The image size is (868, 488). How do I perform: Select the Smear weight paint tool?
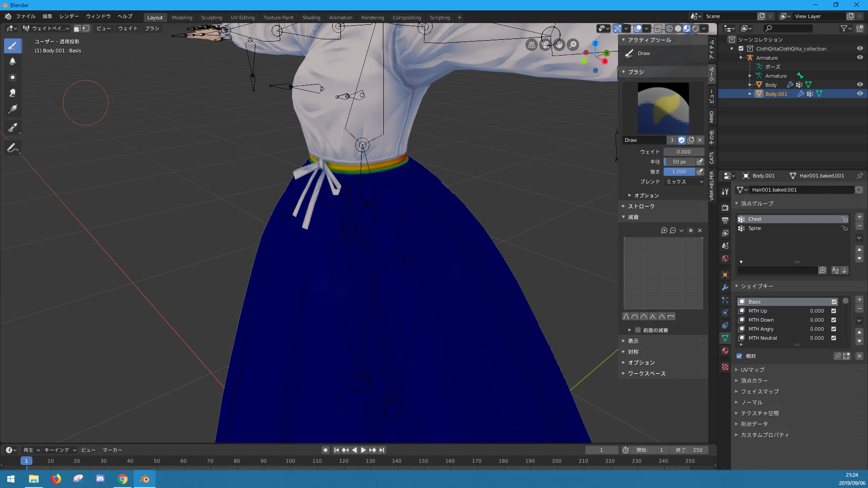[x=13, y=93]
